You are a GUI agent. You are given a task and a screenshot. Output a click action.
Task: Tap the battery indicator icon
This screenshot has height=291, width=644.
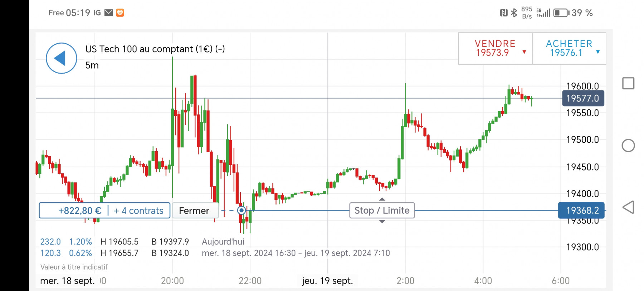[x=561, y=13]
